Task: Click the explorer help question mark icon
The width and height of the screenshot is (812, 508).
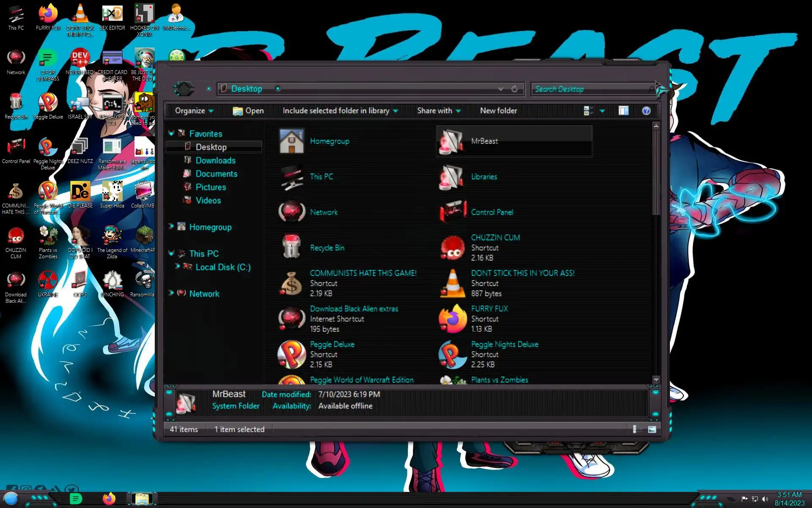Action: (646, 111)
